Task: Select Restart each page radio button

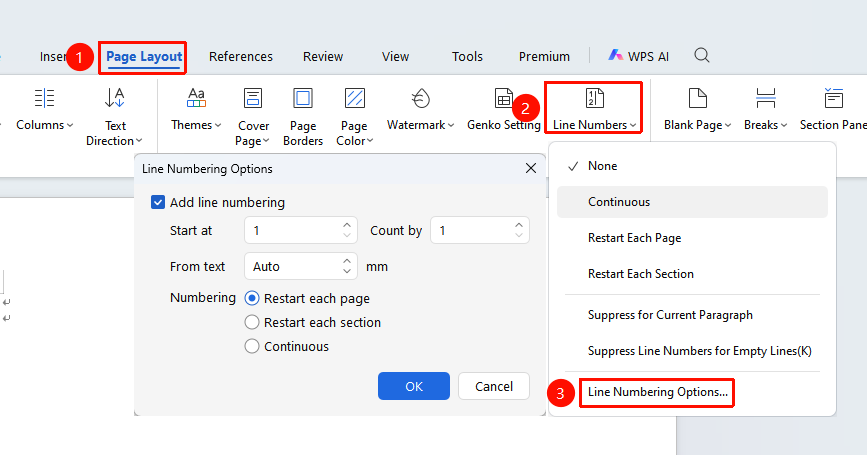Action: coord(252,299)
